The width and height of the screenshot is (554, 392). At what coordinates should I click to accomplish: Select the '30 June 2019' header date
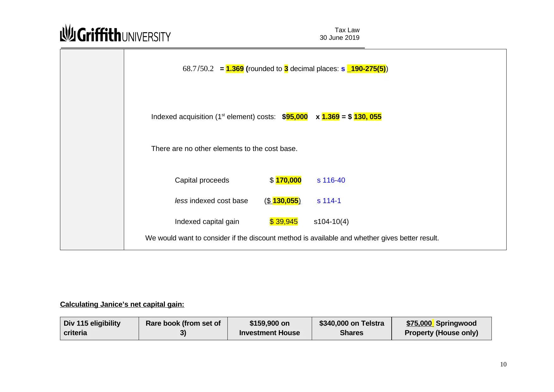tap(340, 38)
